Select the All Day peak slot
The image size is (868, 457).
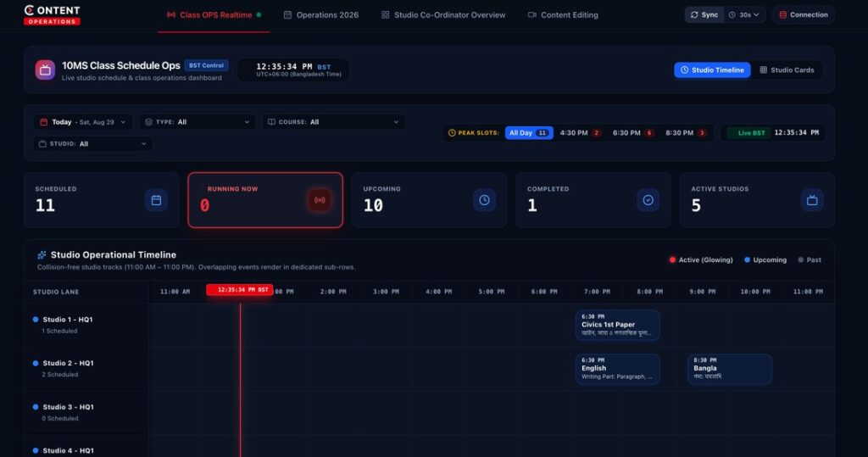[x=529, y=133]
